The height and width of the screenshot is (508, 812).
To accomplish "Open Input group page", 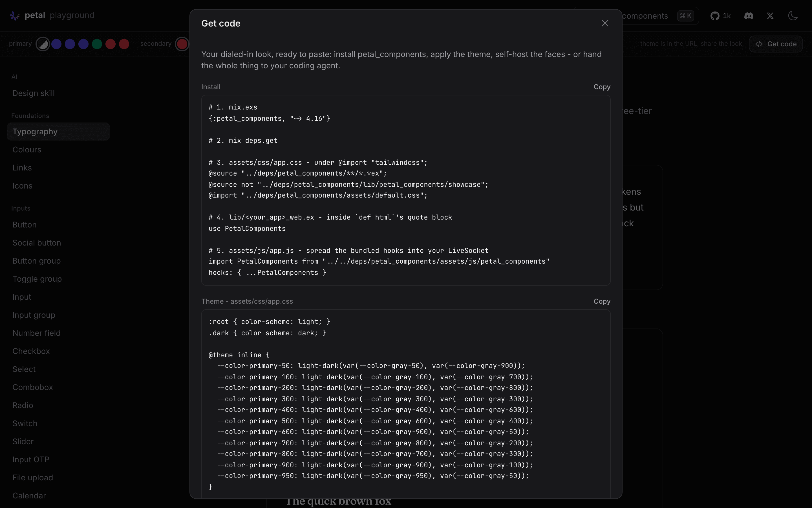I will (x=58, y=315).
